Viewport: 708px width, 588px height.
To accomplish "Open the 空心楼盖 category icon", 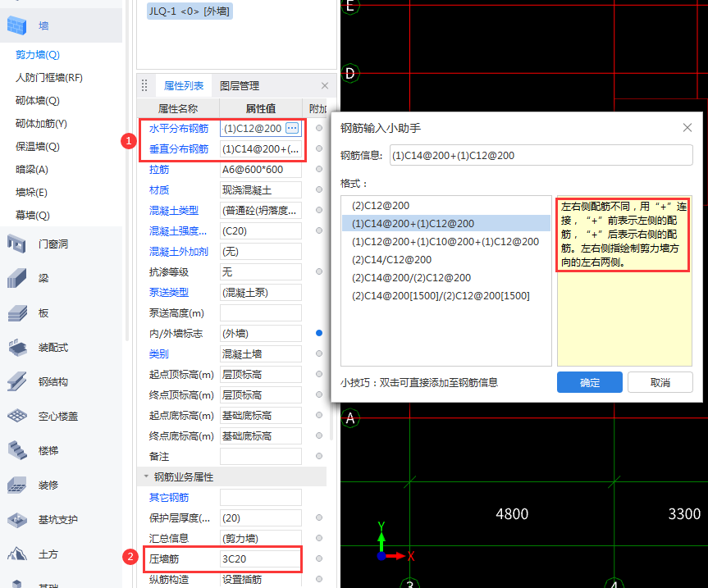I will tap(16, 416).
